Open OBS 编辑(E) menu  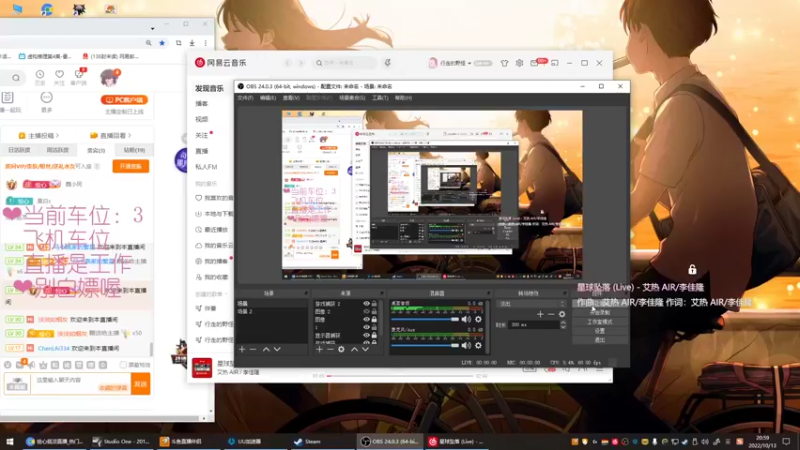pyautogui.click(x=268, y=98)
